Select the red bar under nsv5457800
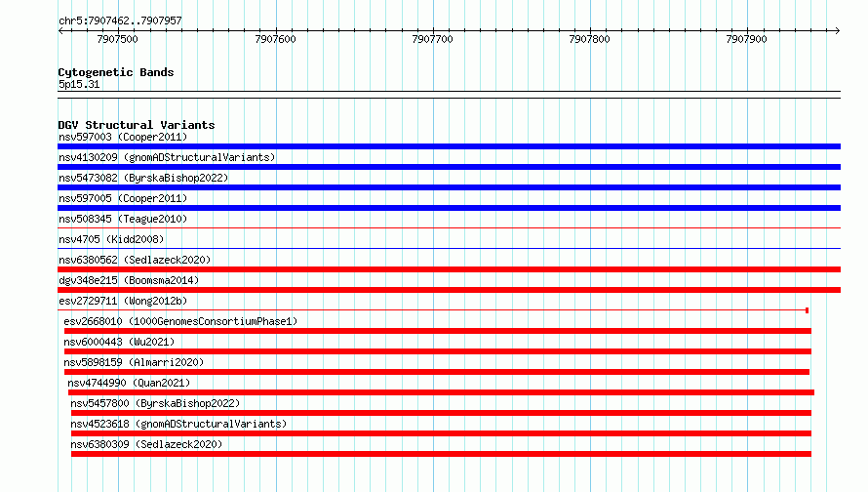The width and height of the screenshot is (868, 492). click(441, 413)
